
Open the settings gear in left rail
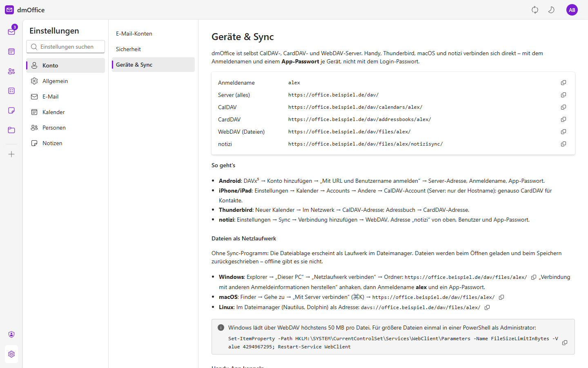(11, 354)
